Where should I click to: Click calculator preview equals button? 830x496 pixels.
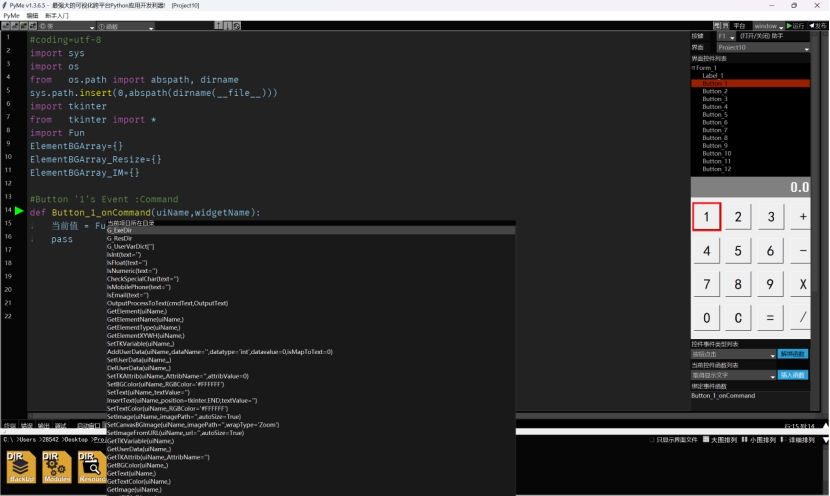(x=770, y=318)
